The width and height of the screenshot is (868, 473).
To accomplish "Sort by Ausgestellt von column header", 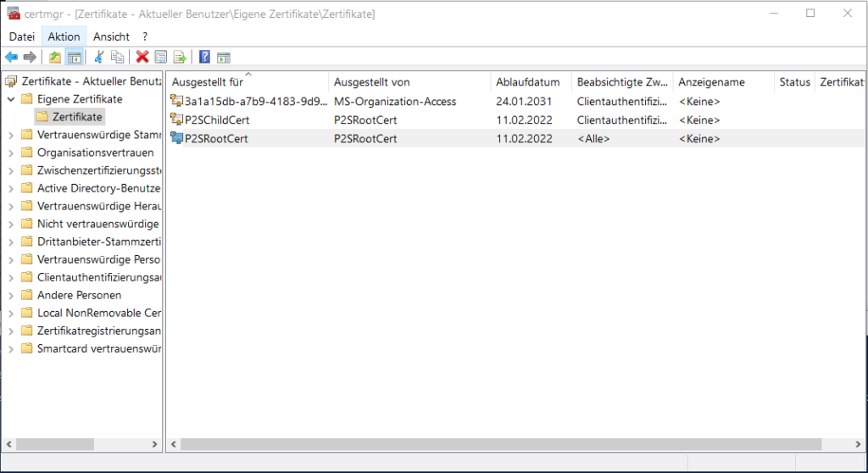I will click(409, 82).
